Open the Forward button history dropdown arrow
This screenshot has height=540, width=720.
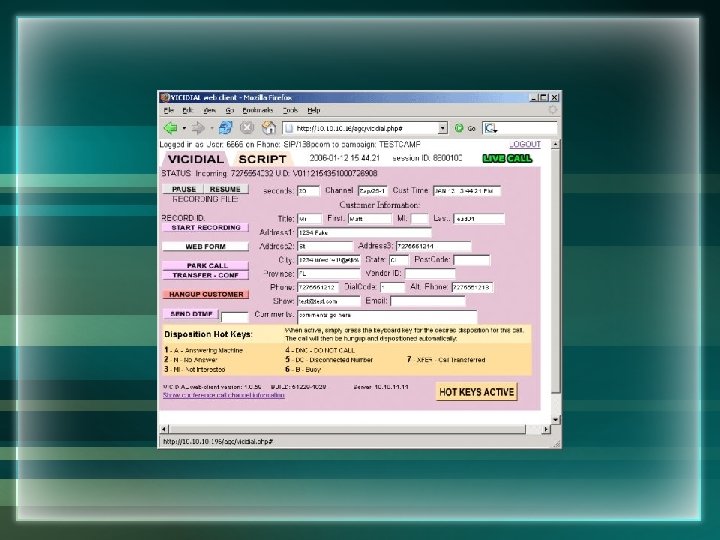(212, 128)
